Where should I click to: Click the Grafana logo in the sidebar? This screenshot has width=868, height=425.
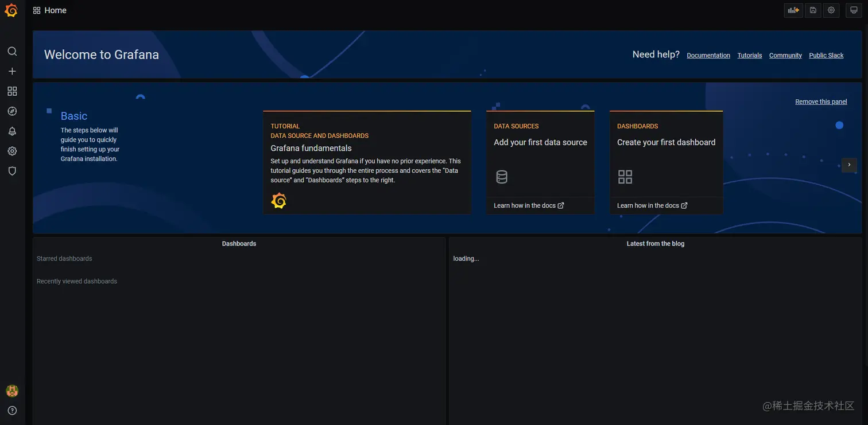tap(11, 10)
